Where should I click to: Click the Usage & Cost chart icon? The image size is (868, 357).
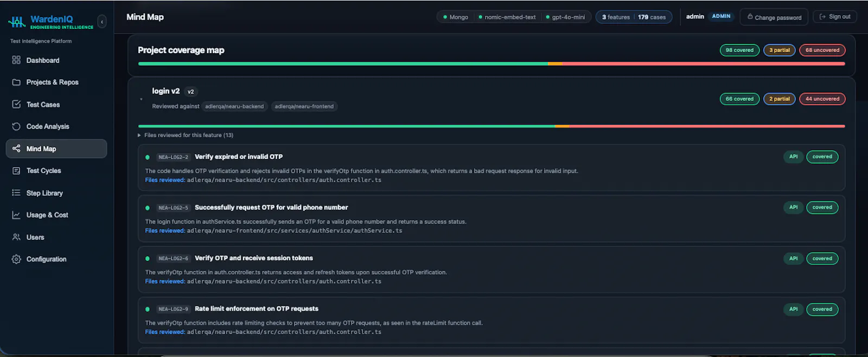tap(16, 215)
